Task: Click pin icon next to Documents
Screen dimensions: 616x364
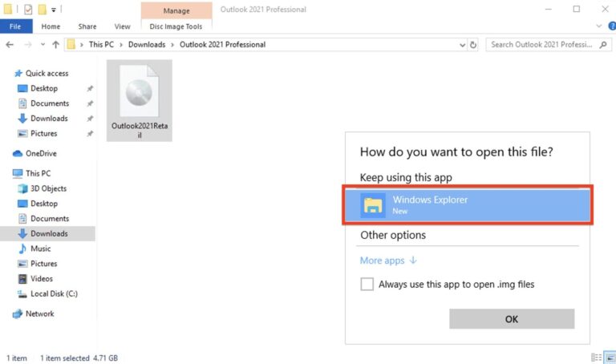Action: click(x=90, y=103)
